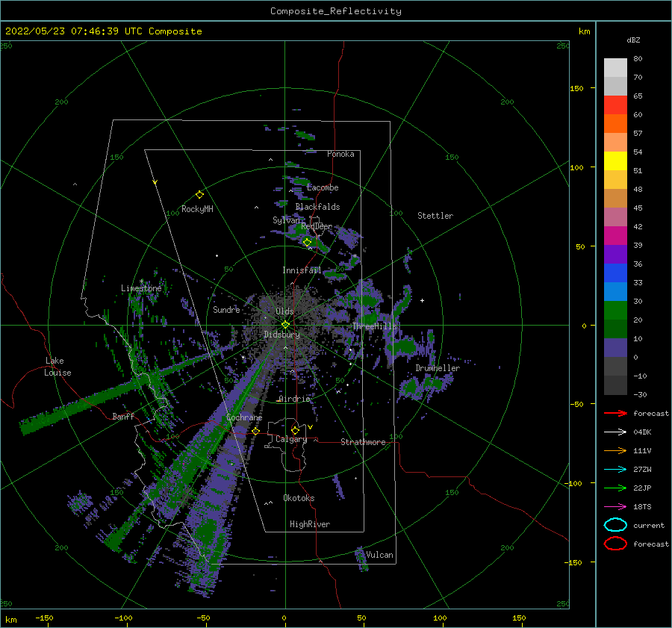This screenshot has width=672, height=628.
Task: Click the yellow diamond marker below Cochrane
Action: pyautogui.click(x=256, y=432)
